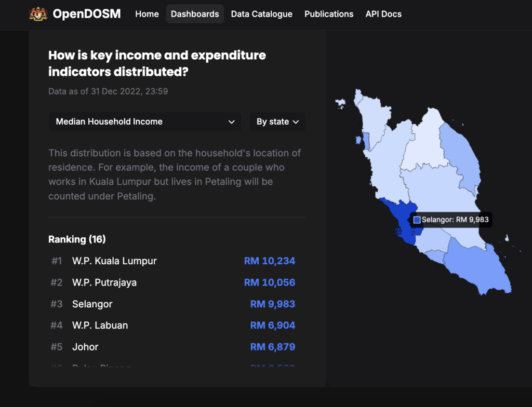
Task: Expand the By state dropdown
Action: pyautogui.click(x=277, y=122)
